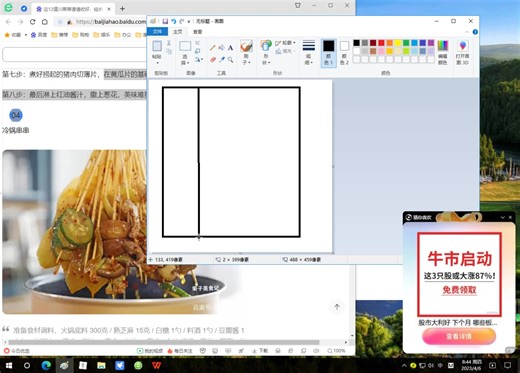Click the line Size thickness icon
The height and width of the screenshot is (373, 520).
coord(309,45)
